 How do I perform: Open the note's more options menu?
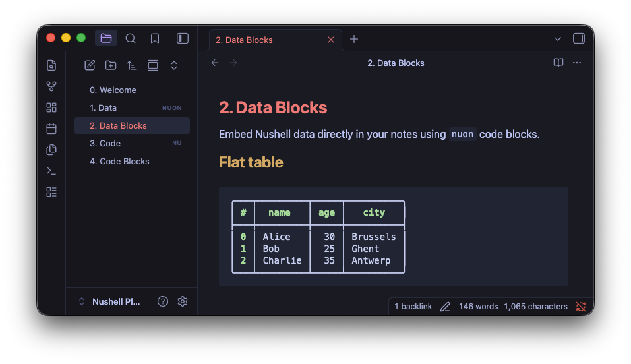tap(577, 63)
